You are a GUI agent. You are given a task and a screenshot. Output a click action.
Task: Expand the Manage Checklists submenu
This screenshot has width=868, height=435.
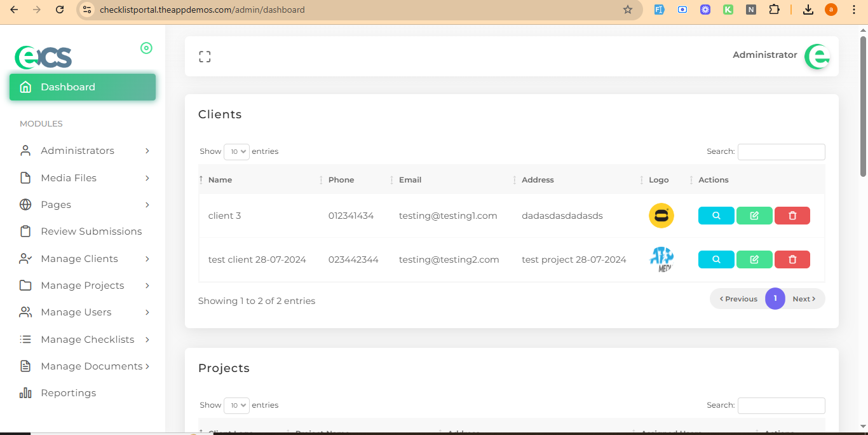click(x=86, y=340)
